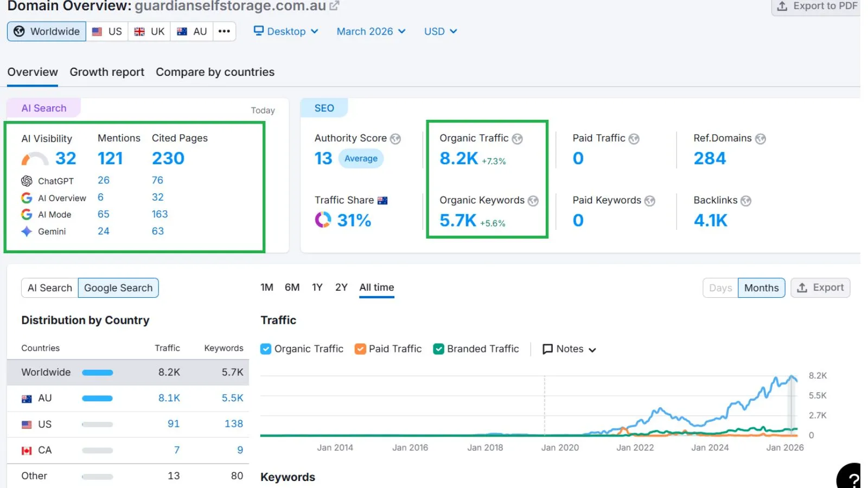Switch the chart to Months view
The height and width of the screenshot is (488, 868).
(761, 288)
